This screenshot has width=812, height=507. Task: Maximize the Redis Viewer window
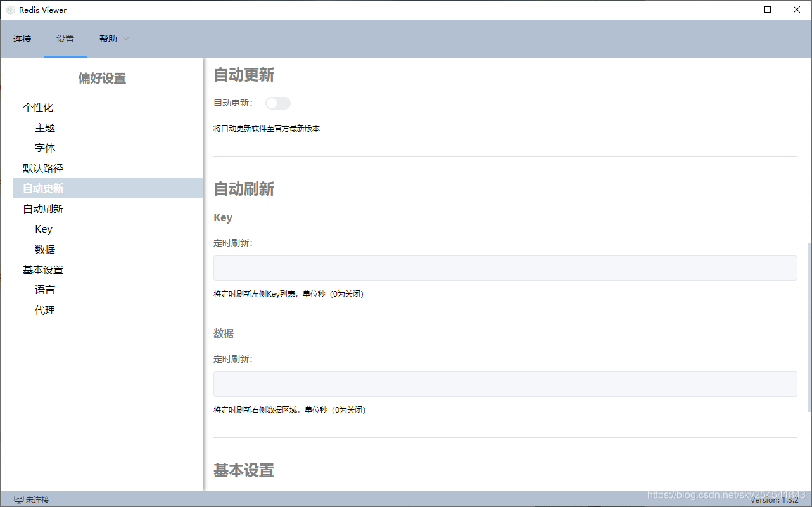(x=768, y=10)
